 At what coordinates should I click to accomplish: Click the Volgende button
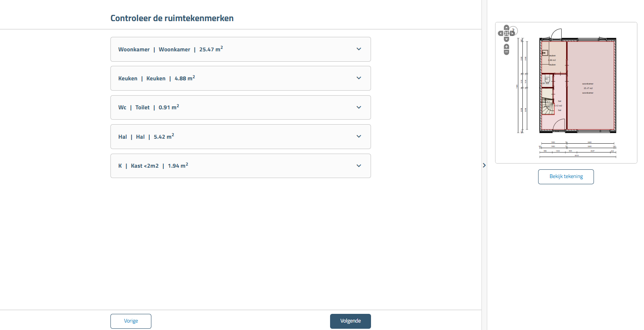pyautogui.click(x=350, y=321)
